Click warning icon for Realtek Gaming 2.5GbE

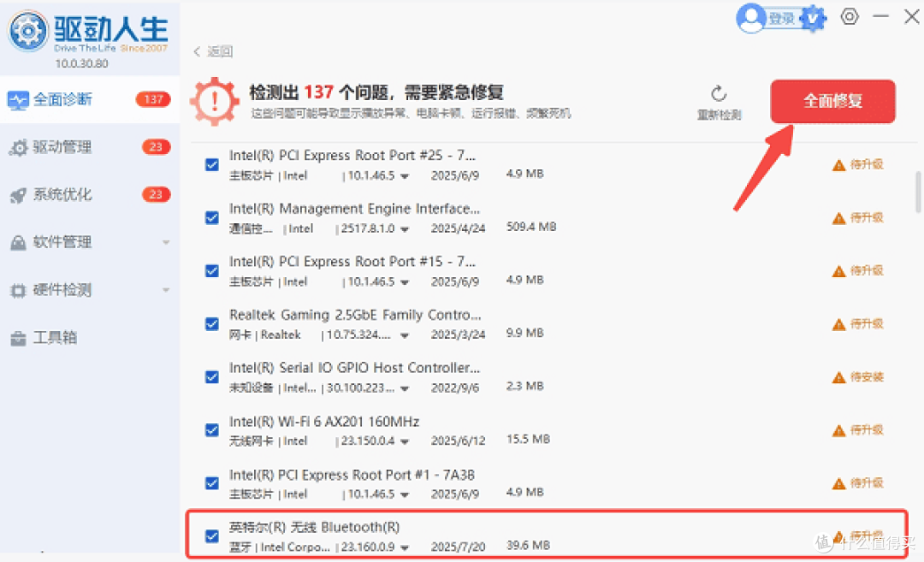coord(838,324)
